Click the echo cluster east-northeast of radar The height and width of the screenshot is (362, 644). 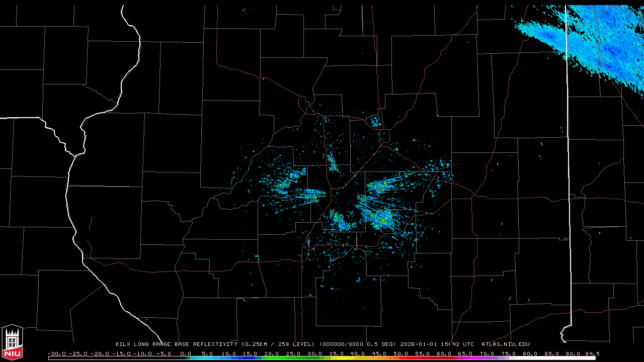click(x=382, y=186)
